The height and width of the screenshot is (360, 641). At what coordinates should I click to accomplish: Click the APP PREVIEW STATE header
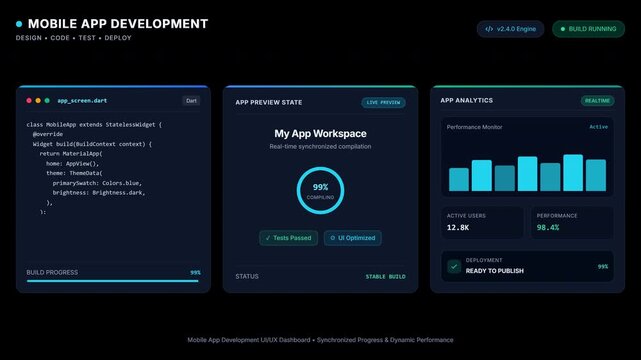(269, 103)
